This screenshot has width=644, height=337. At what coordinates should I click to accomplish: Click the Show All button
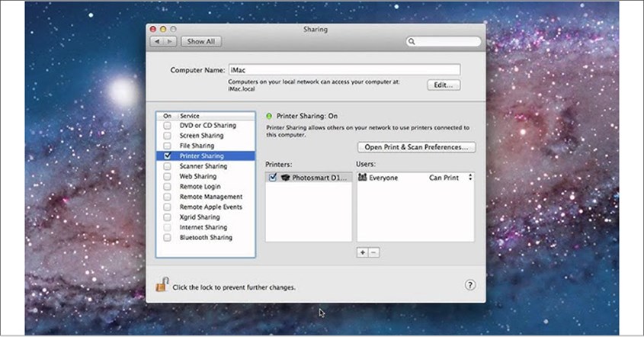(x=201, y=41)
